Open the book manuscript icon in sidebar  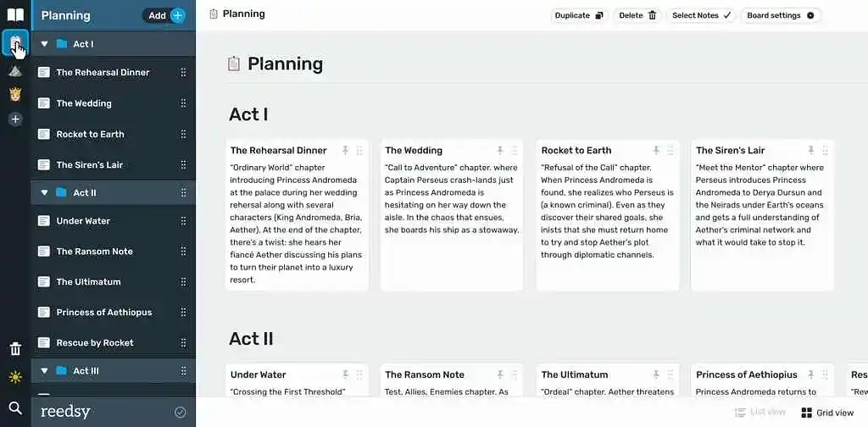tap(15, 15)
